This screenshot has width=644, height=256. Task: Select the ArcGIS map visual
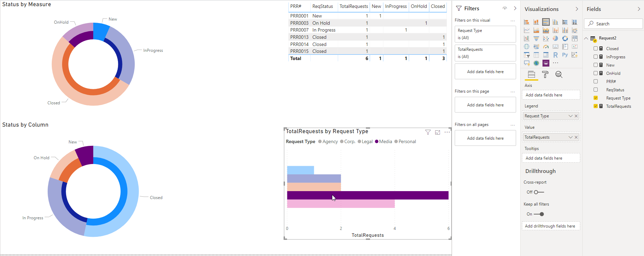click(x=536, y=63)
